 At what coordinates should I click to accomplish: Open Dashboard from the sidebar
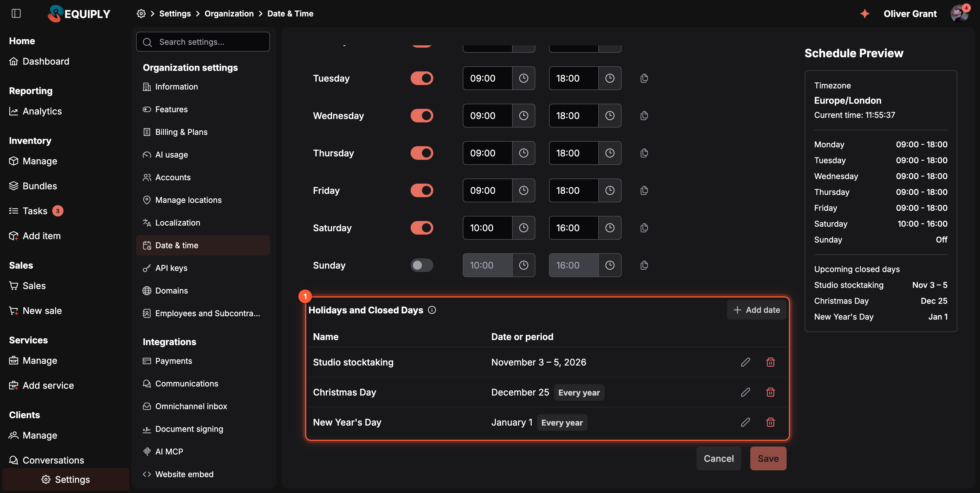(39, 61)
